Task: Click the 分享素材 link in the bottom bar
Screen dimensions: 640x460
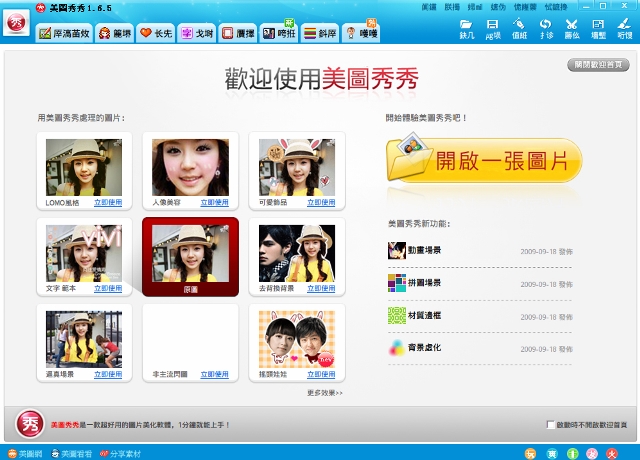Action: pyautogui.click(x=120, y=453)
